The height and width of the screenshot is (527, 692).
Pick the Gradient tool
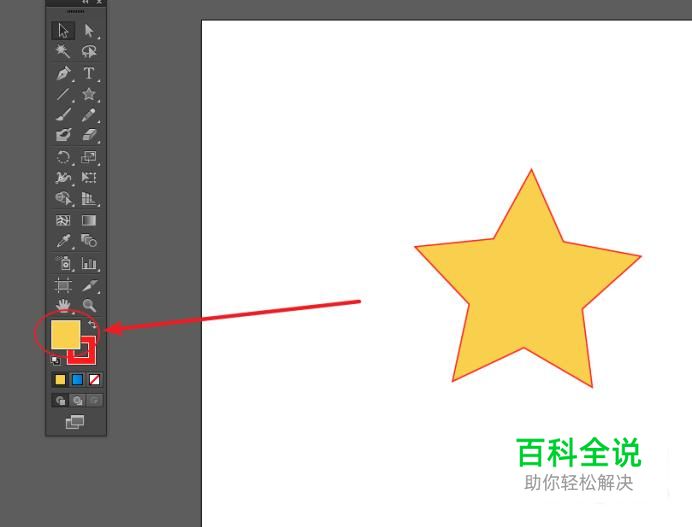[89, 220]
